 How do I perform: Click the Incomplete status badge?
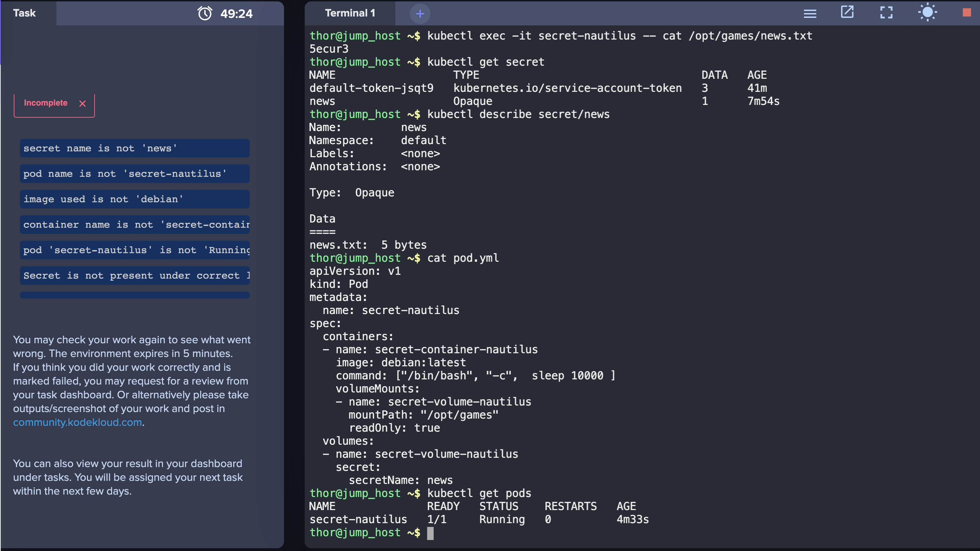pyautogui.click(x=46, y=103)
